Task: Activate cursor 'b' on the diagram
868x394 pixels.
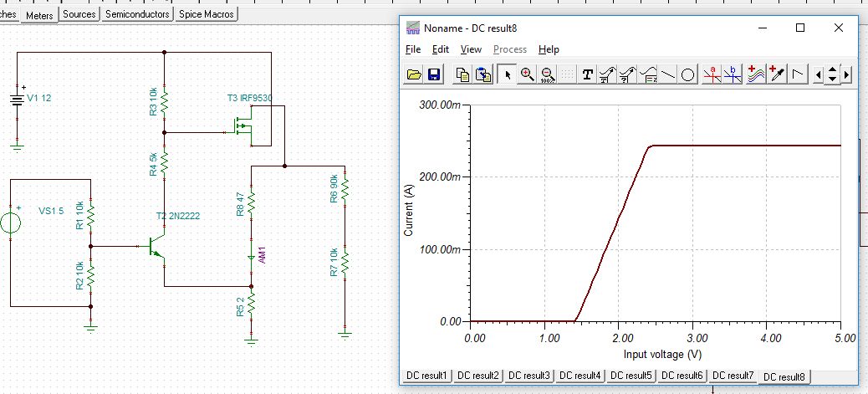Action: point(732,74)
